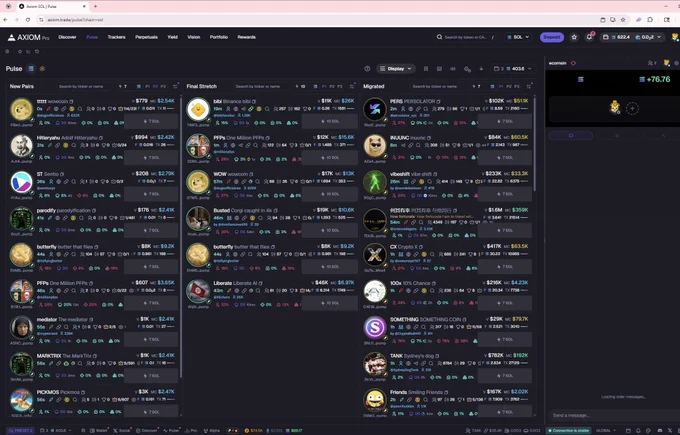Select the BNB chain icon next to Pulse
The width and height of the screenshot is (680, 435).
tap(42, 69)
